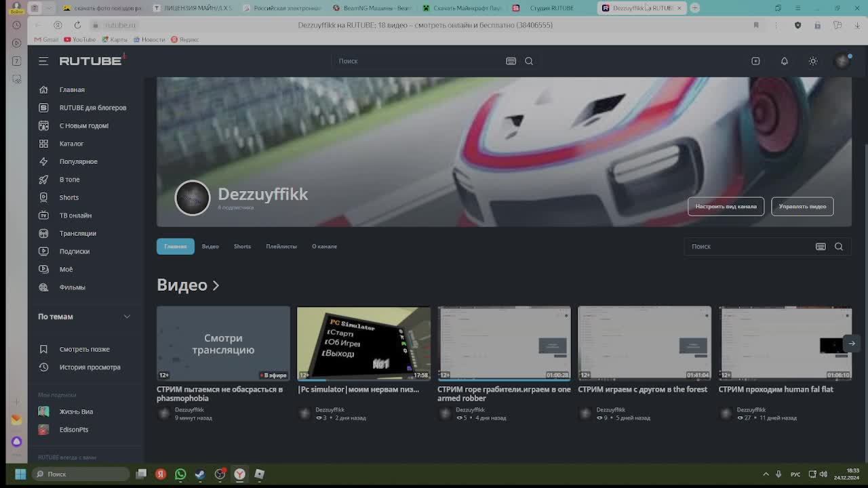Image resolution: width=868 pixels, height=488 pixels.
Task: Open Steam from the taskbar
Action: point(200,474)
